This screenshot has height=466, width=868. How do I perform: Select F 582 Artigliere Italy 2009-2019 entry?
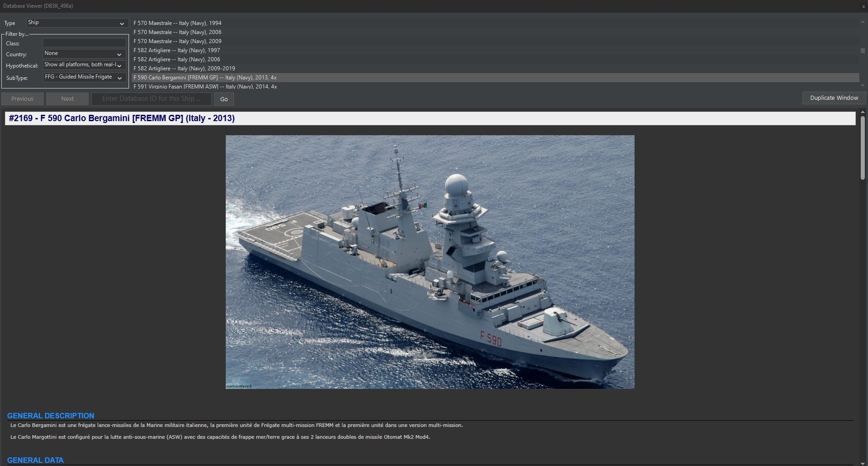point(495,69)
